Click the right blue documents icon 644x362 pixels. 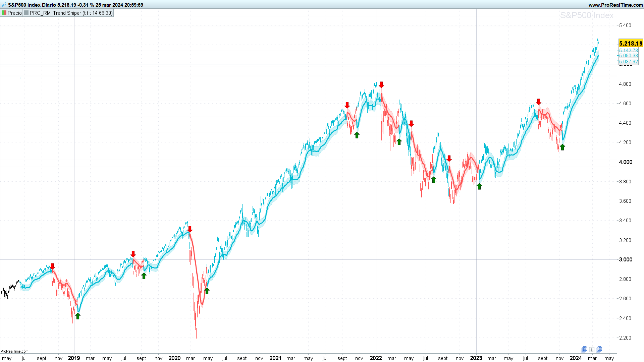click(599, 349)
